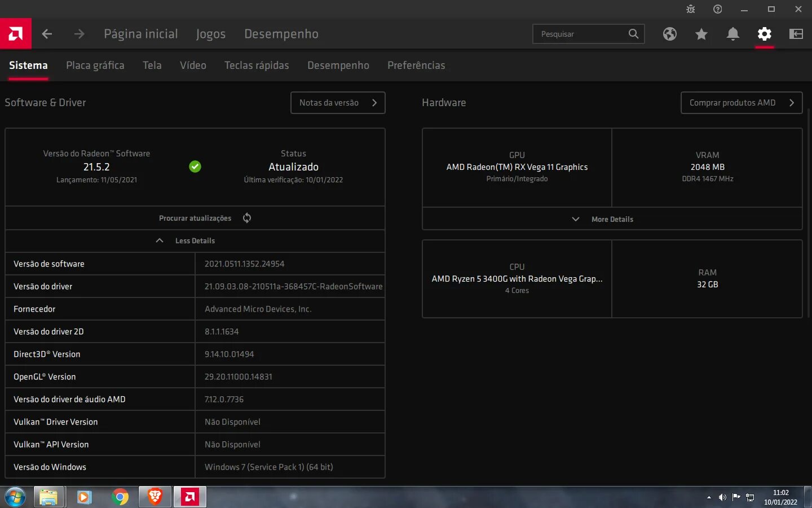Click Direct3D version 9.14.10.01494
Screen dimensions: 812x508
229,354
